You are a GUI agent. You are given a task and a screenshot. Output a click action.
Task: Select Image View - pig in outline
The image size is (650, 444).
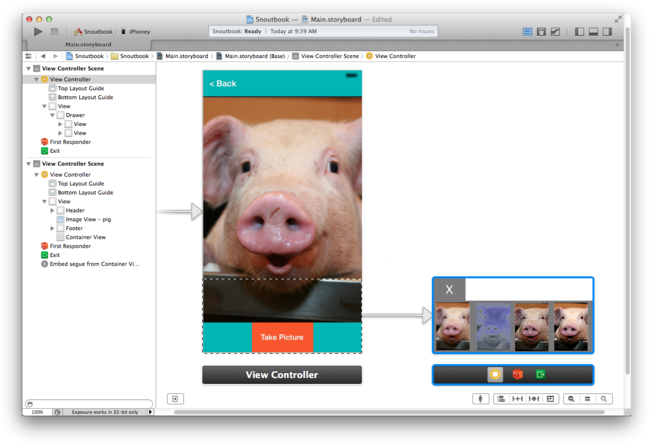[x=88, y=219]
